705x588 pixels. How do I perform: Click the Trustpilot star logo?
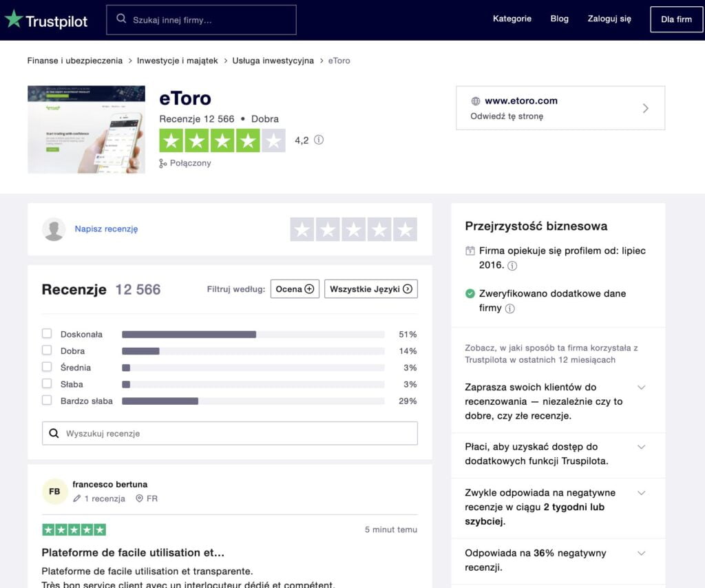(x=14, y=19)
